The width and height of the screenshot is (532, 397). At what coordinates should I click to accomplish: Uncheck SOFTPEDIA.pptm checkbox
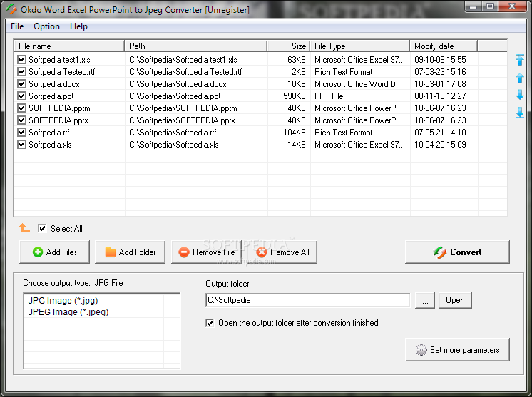[x=21, y=108]
